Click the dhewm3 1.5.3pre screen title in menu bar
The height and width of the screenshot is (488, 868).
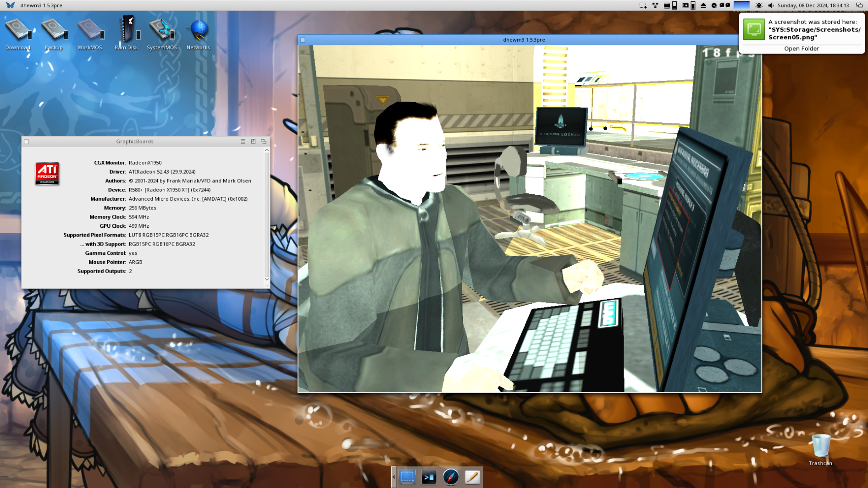pyautogui.click(x=41, y=5)
